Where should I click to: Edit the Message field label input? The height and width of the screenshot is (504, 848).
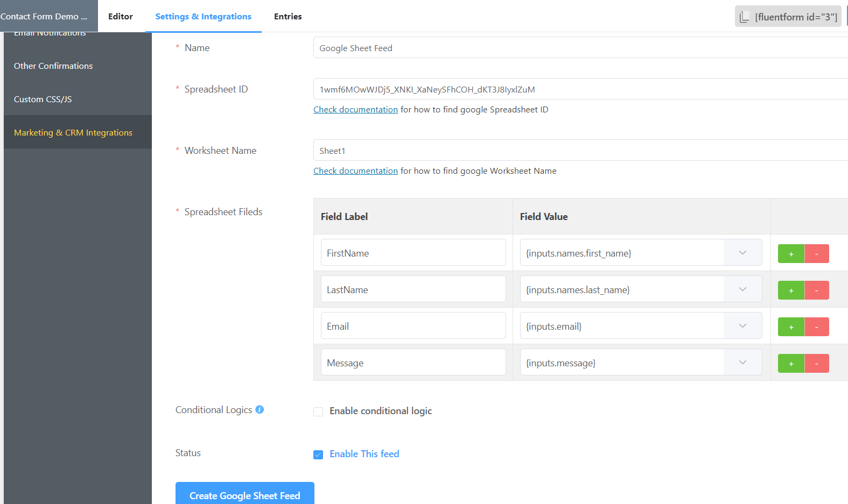(414, 362)
